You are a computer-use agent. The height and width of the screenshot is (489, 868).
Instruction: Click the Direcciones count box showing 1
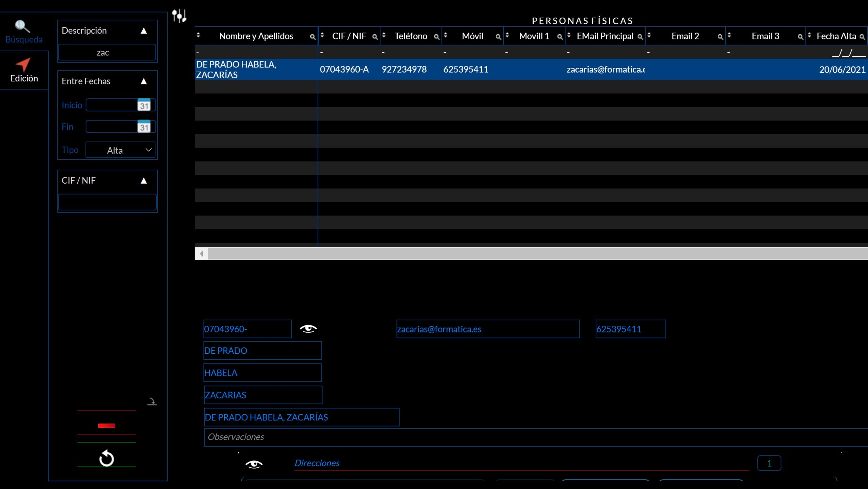pos(769,463)
